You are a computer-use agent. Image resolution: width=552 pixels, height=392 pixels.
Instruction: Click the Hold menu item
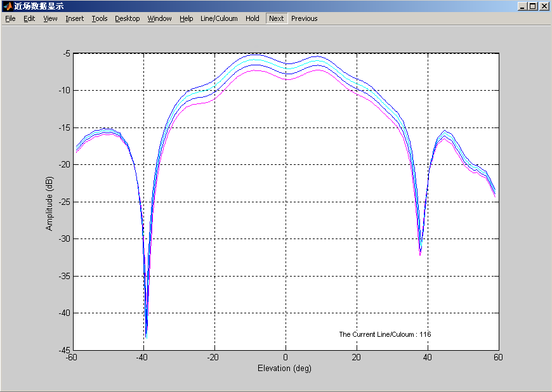(253, 18)
